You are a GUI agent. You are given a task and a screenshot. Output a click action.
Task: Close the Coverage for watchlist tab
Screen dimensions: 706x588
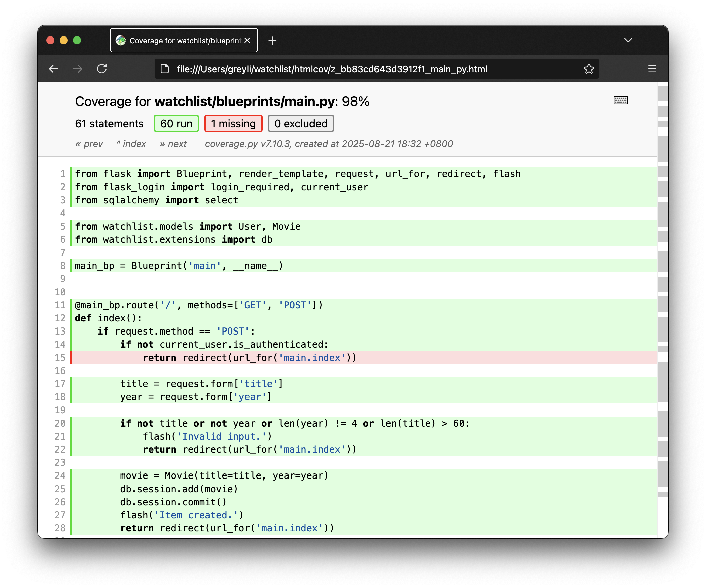coord(247,40)
